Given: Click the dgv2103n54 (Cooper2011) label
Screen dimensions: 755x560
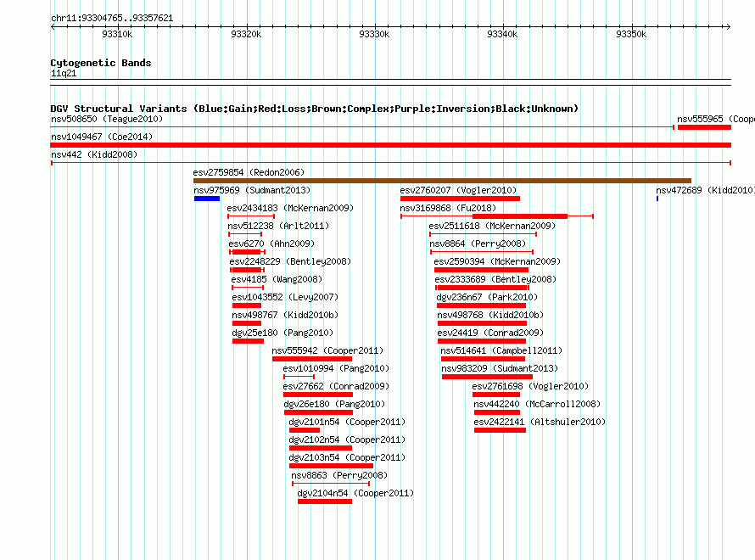Looking at the screenshot, I should 347,457.
